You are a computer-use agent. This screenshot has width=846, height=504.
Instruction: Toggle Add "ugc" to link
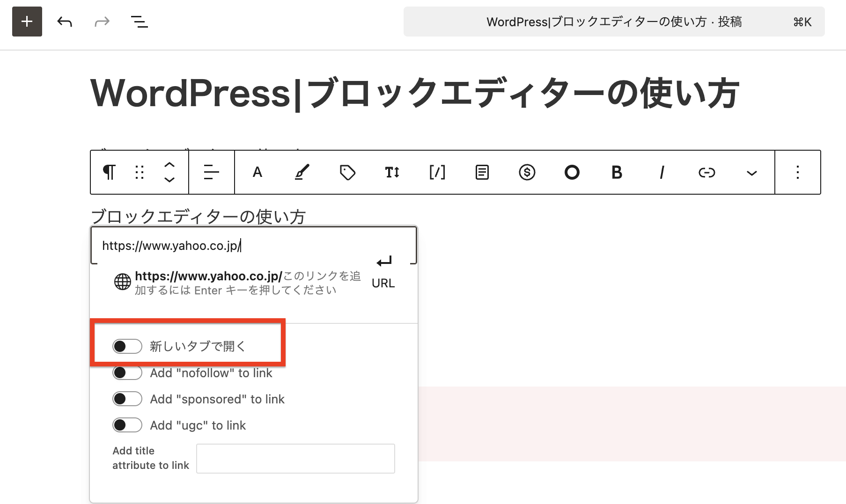click(x=127, y=425)
